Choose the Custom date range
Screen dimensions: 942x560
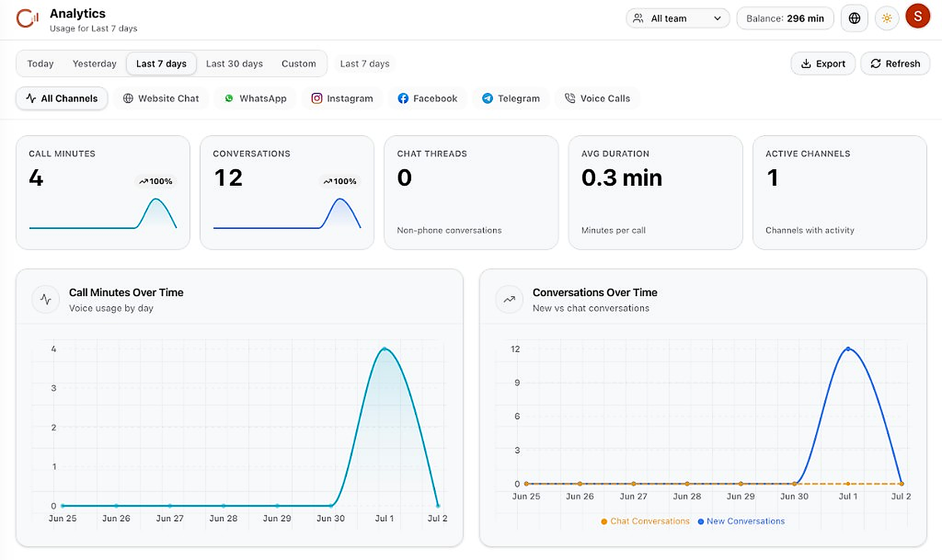(x=299, y=63)
